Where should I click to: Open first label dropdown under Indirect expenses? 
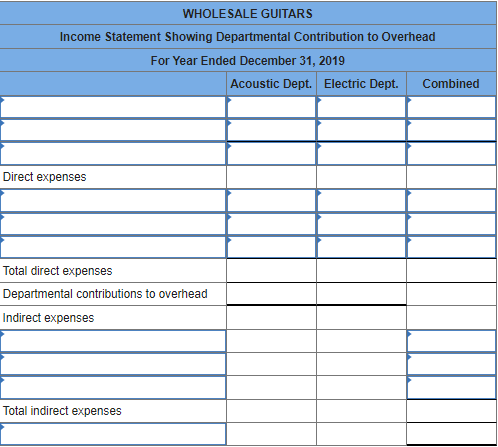point(113,341)
